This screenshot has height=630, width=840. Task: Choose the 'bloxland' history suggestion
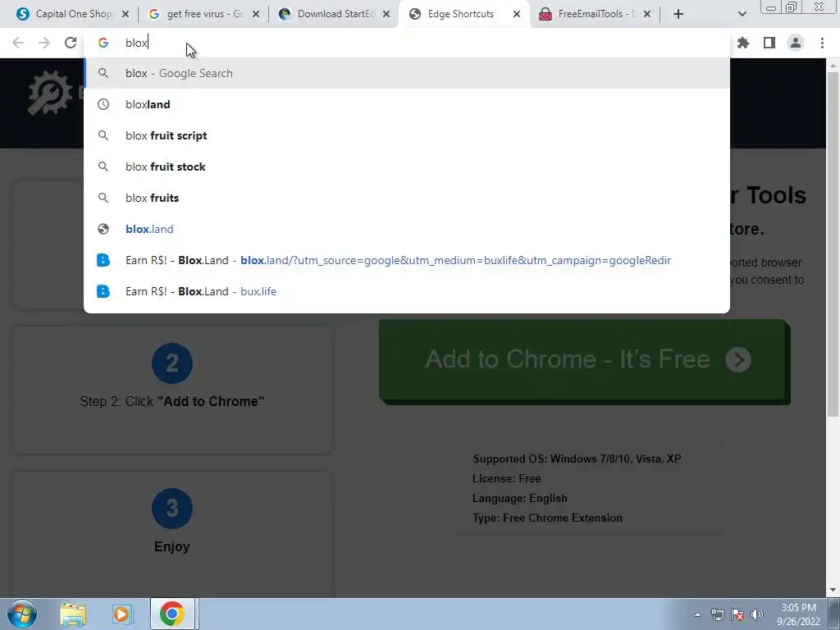pos(407,104)
